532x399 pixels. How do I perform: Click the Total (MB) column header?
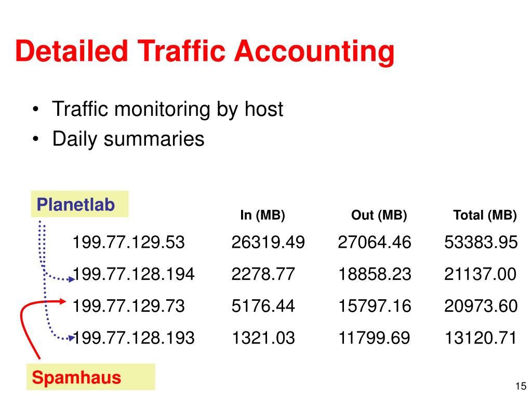click(485, 215)
